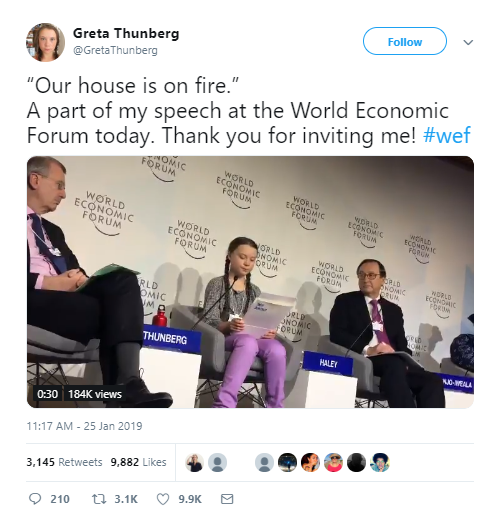
Task: Click the last colorful liker avatar
Action: tap(380, 462)
